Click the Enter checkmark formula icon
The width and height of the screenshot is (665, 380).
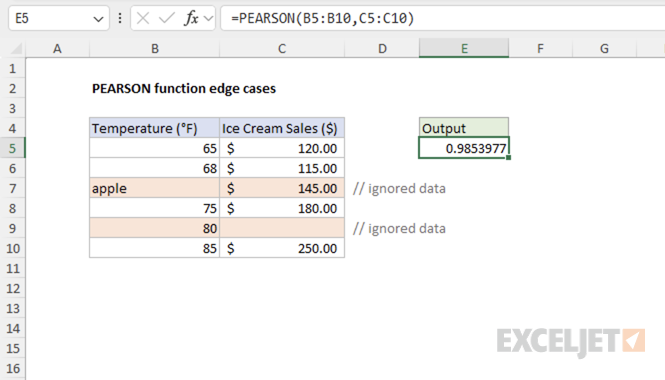pyautogui.click(x=166, y=18)
